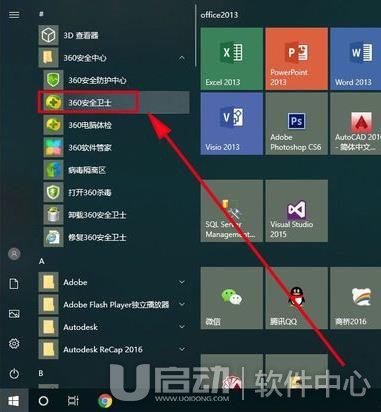This screenshot has width=381, height=412.
Task: Click the app list scrollbar
Action: tap(196, 35)
